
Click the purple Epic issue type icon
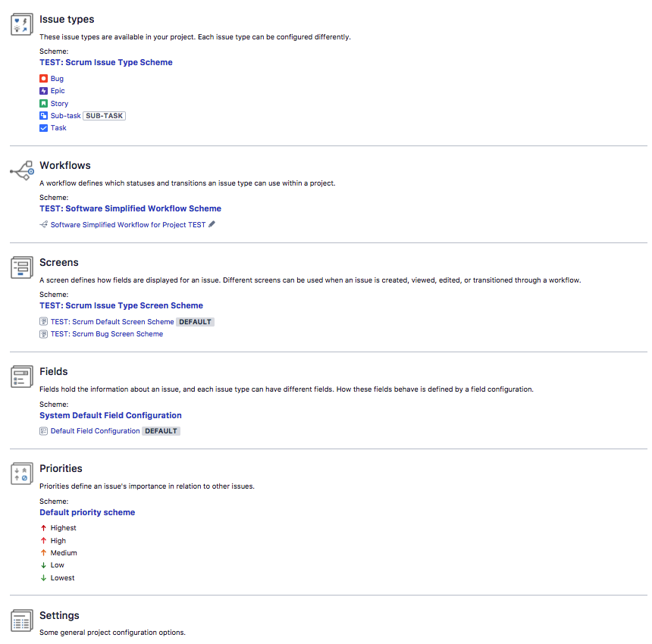tap(44, 91)
